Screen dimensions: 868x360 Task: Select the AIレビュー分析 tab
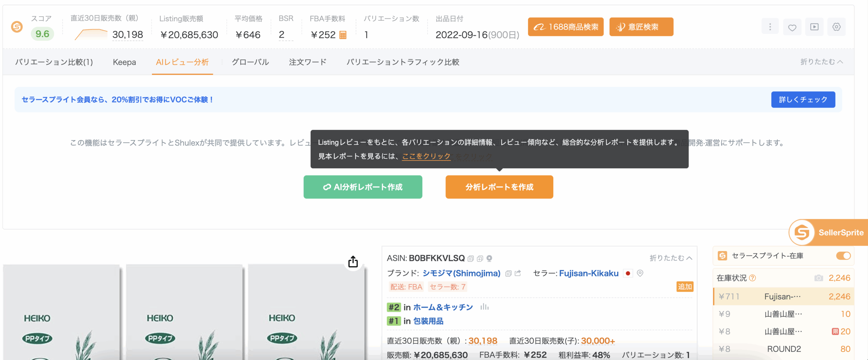point(182,62)
